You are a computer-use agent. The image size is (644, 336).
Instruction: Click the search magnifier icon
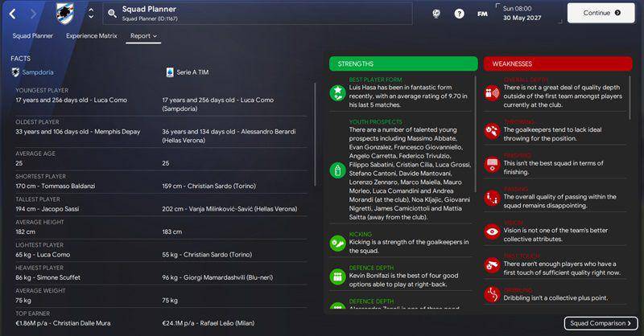tap(112, 14)
